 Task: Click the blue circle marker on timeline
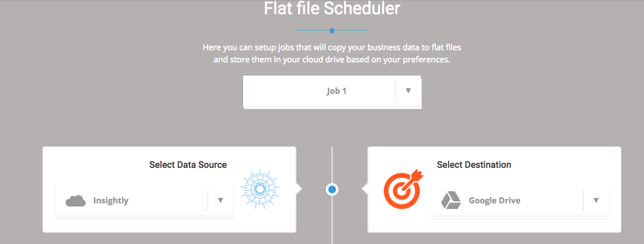(332, 189)
